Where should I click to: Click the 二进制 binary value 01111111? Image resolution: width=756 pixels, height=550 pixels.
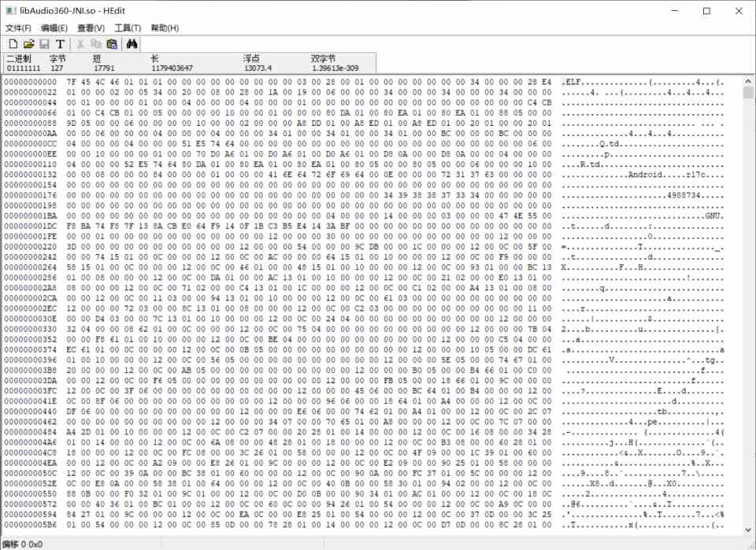click(x=23, y=68)
